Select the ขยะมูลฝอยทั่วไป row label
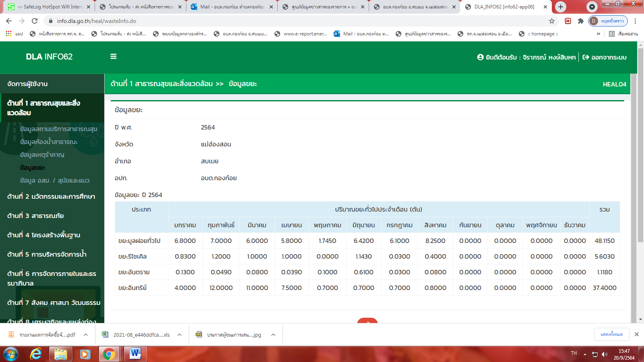 (139, 241)
